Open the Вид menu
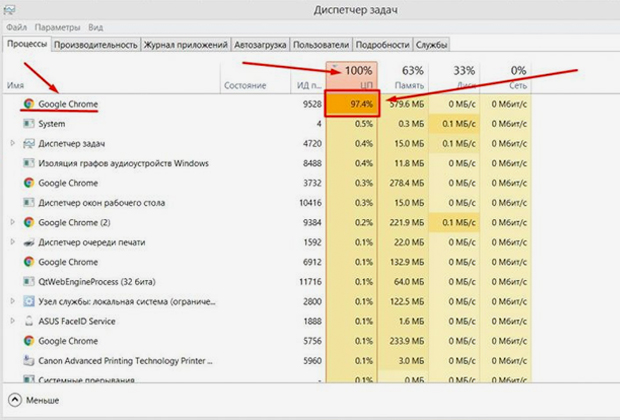 [x=95, y=27]
